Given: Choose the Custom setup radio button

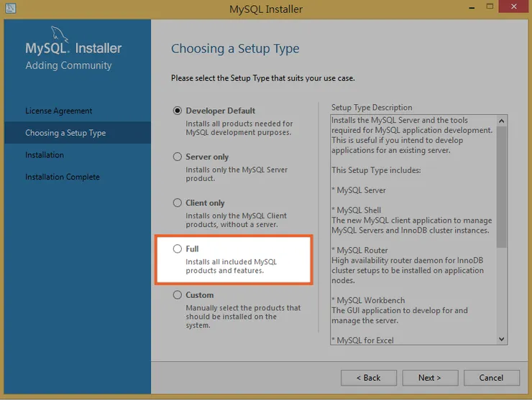Looking at the screenshot, I should pos(178,295).
